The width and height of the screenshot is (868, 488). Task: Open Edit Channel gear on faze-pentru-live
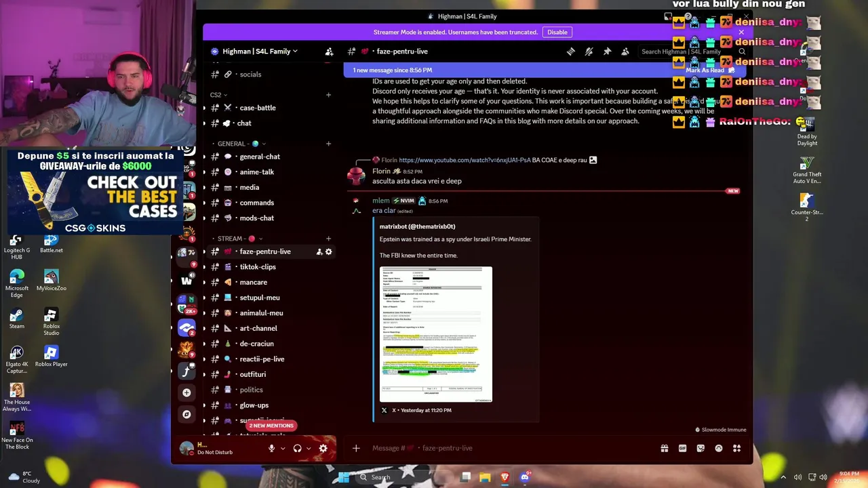(x=329, y=251)
